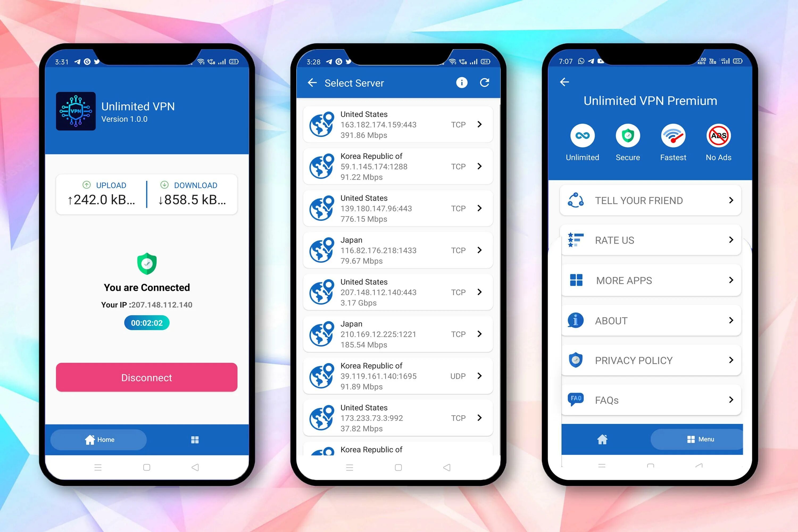798x532 pixels.
Task: Click the Unlimited feature icon in Premium
Action: (583, 135)
